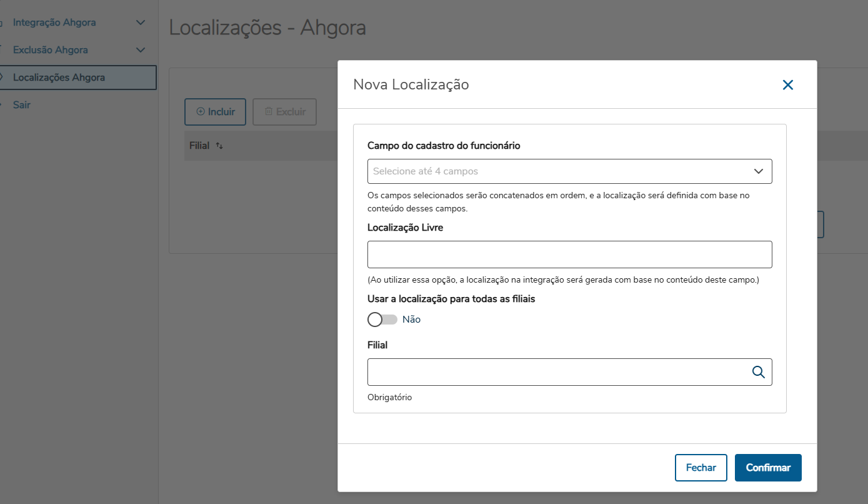Click the Filial column header
The width and height of the screenshot is (868, 504).
[199, 146]
